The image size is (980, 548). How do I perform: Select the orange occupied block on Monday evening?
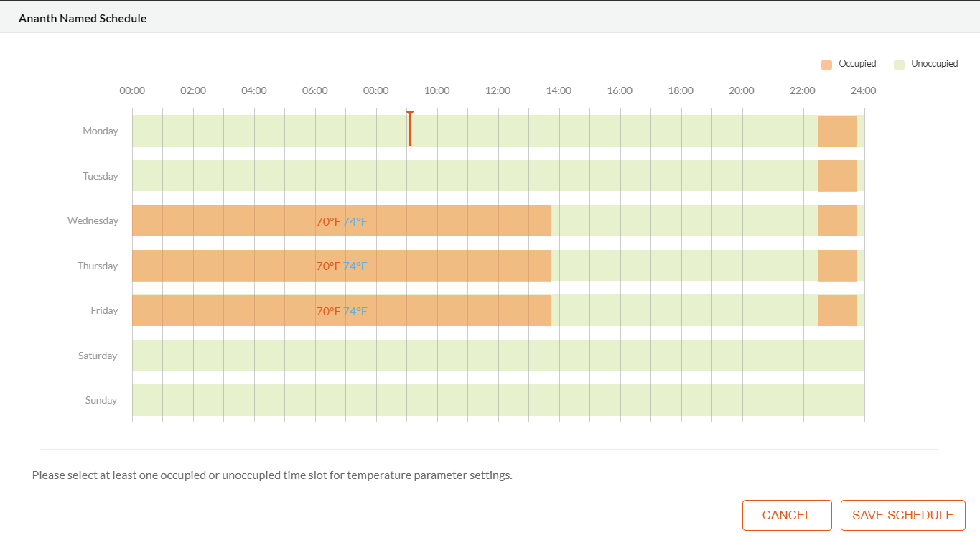click(838, 131)
